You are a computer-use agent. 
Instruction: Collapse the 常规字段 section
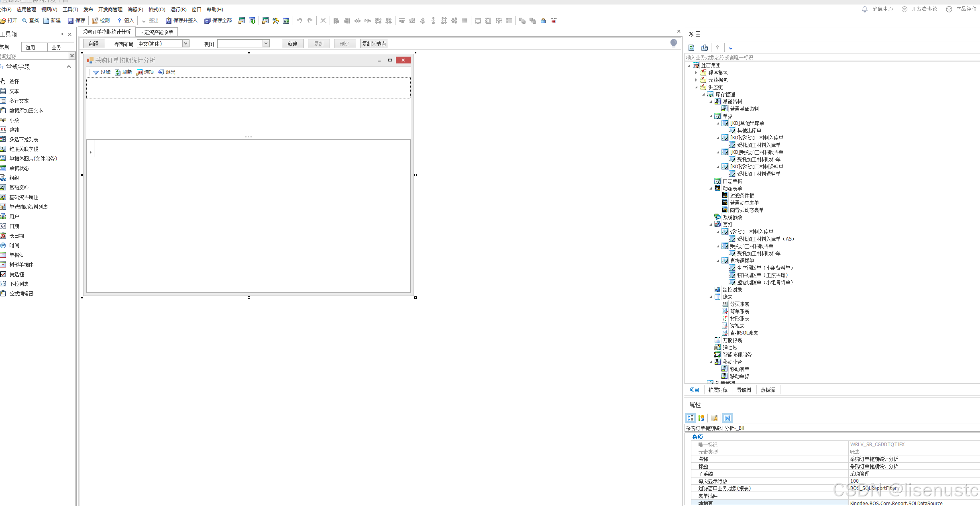(x=69, y=67)
